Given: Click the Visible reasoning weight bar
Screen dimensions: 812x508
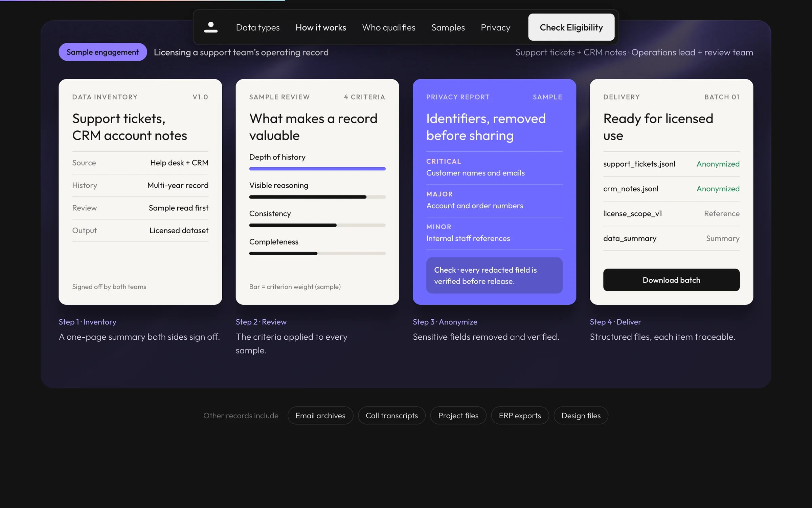Looking at the screenshot, I should click(317, 197).
